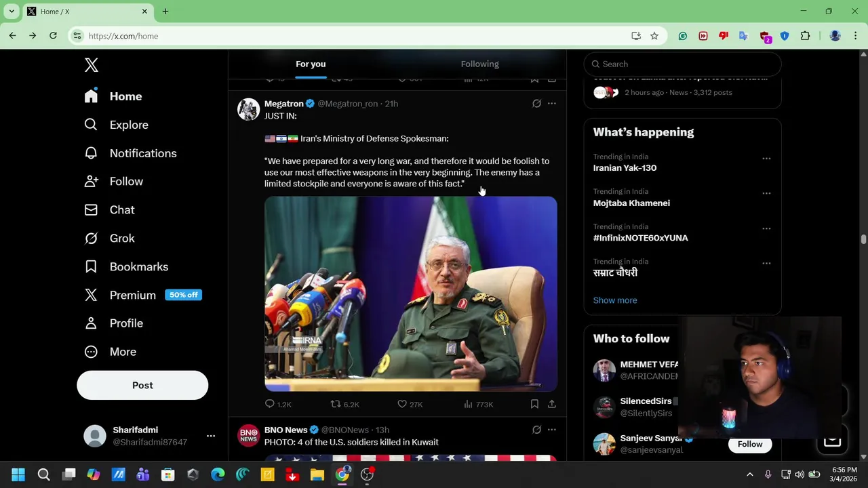
Task: Like the Megatron post showing 27K
Action: [410, 404]
